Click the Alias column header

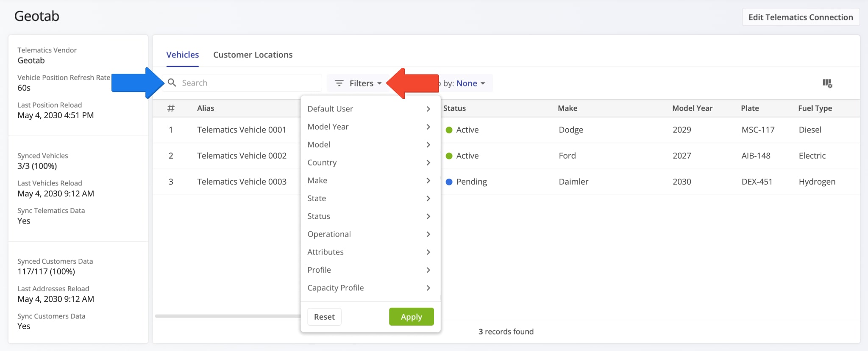point(206,108)
